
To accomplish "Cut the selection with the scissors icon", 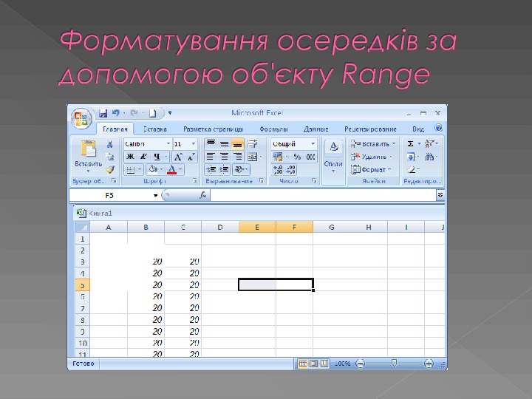I will [x=109, y=145].
